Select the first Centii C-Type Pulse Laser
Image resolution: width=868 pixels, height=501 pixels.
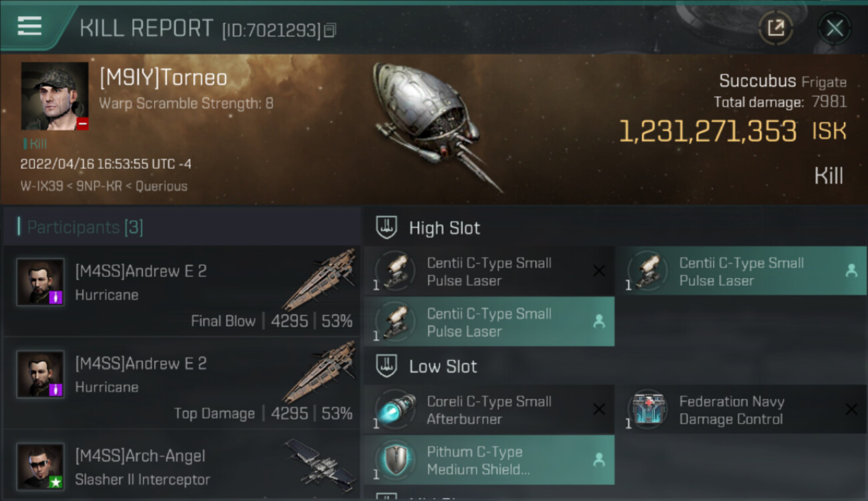point(489,271)
